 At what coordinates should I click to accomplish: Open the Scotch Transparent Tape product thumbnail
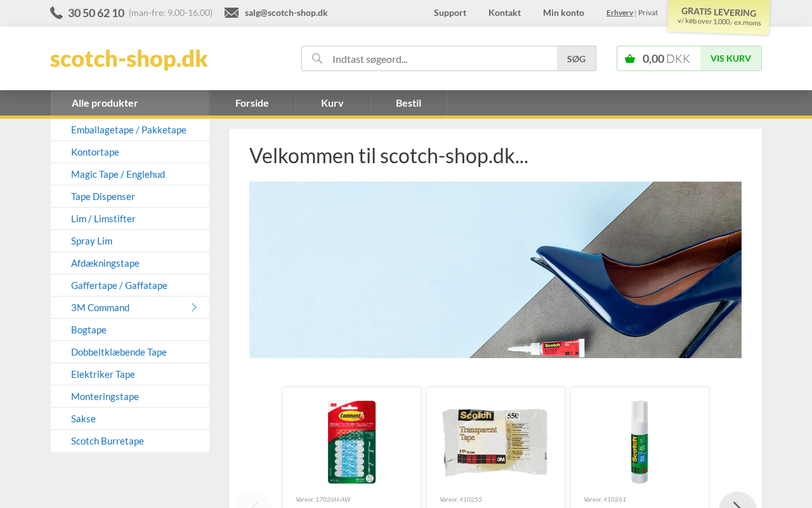point(495,442)
